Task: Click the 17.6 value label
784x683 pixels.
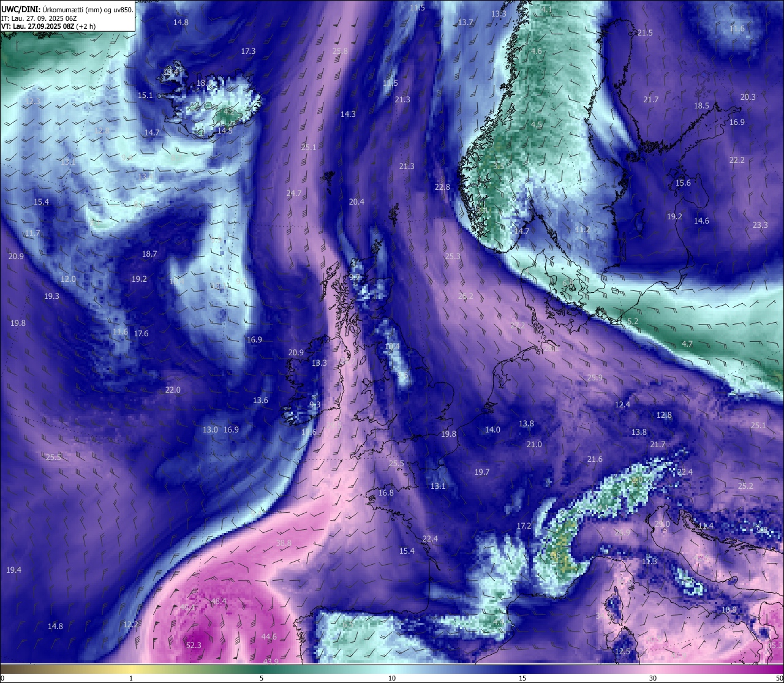Action: [x=141, y=333]
